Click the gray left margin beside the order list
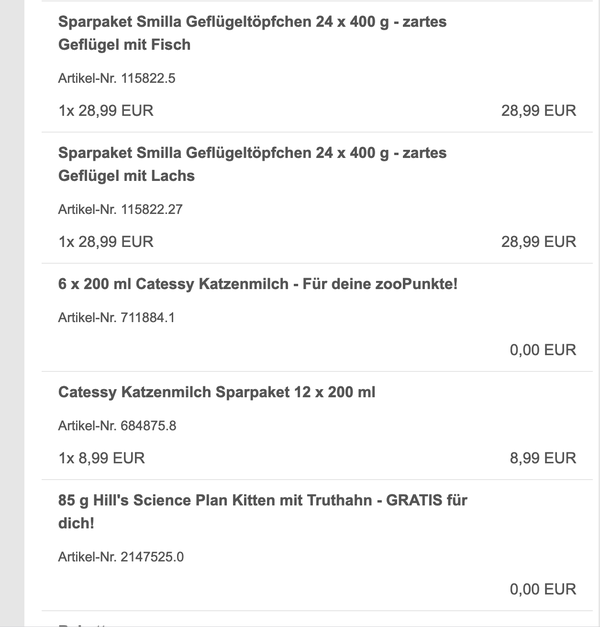This screenshot has width=600, height=627. click(x=12, y=314)
